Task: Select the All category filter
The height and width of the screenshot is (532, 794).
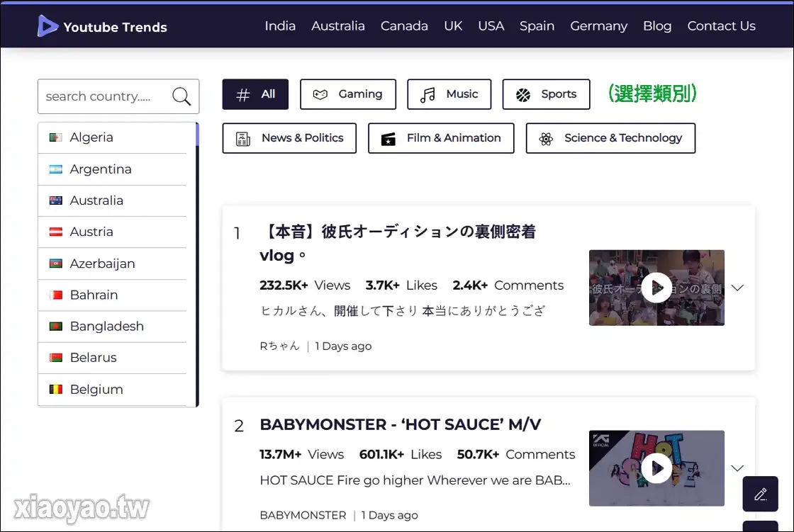Action: 255,94
